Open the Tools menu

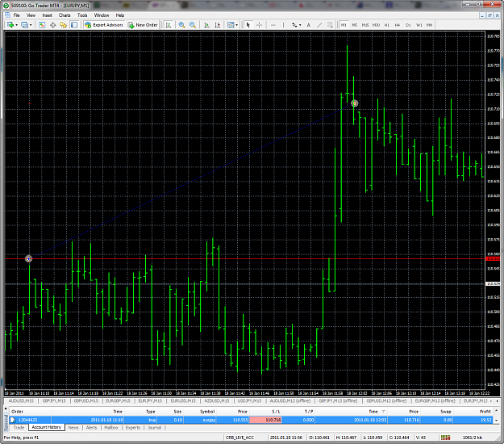pos(82,15)
